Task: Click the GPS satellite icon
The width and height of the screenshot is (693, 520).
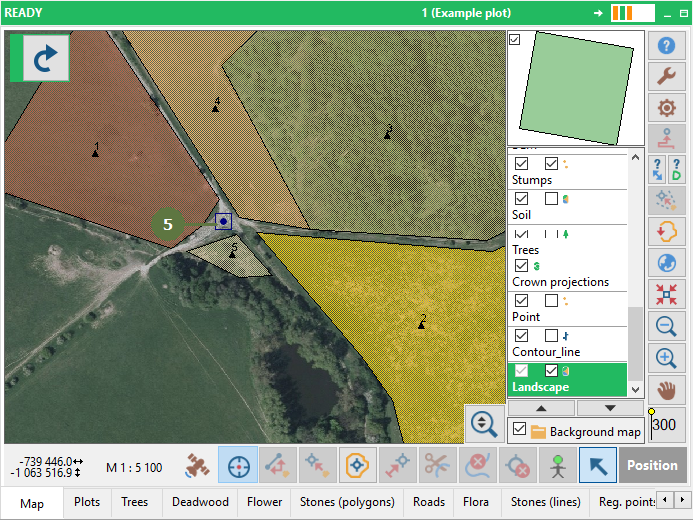Action: [x=197, y=465]
